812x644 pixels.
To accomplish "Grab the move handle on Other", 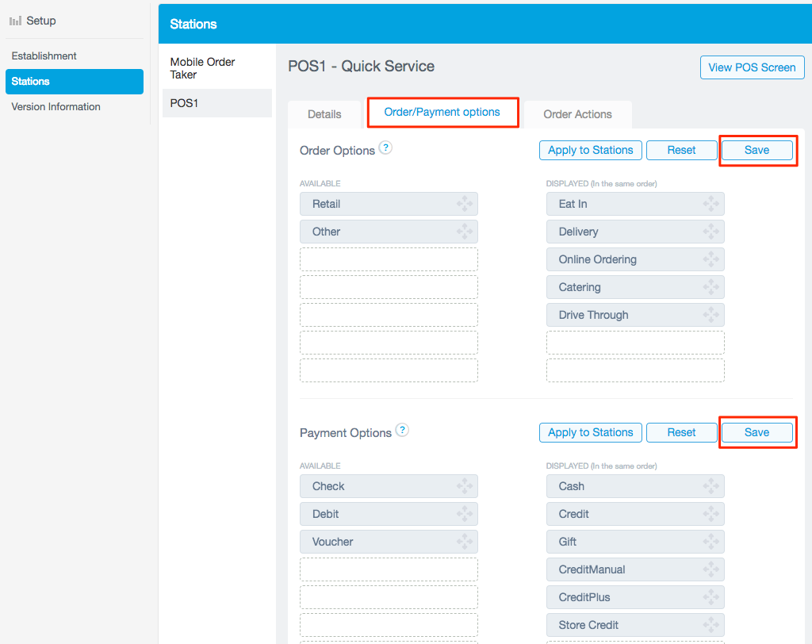I will pos(464,232).
